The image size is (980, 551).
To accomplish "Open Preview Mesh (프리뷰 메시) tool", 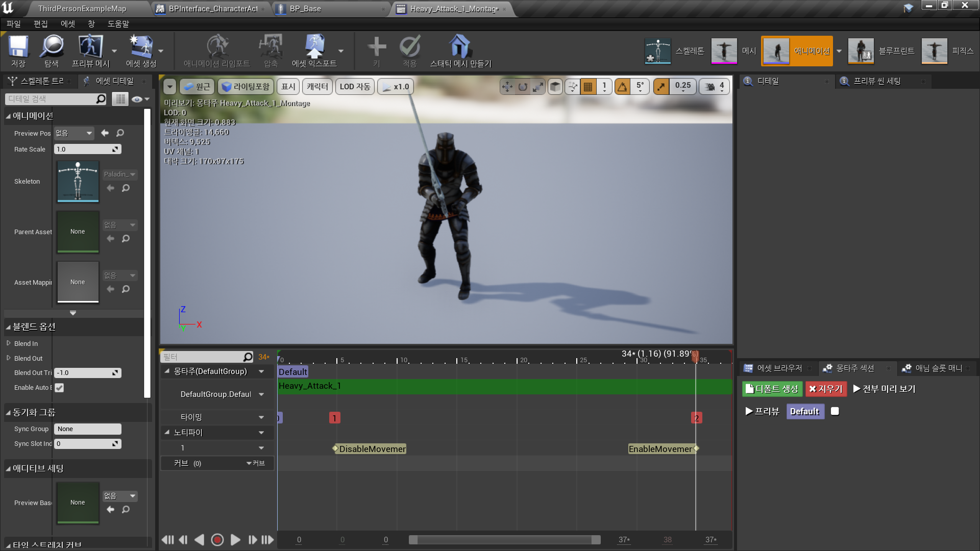I will pos(90,47).
